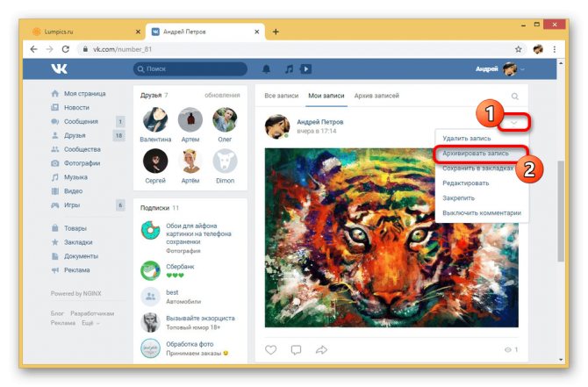The width and height of the screenshot is (588, 387).
Task: Click the browser back arrow
Action: click(33, 49)
